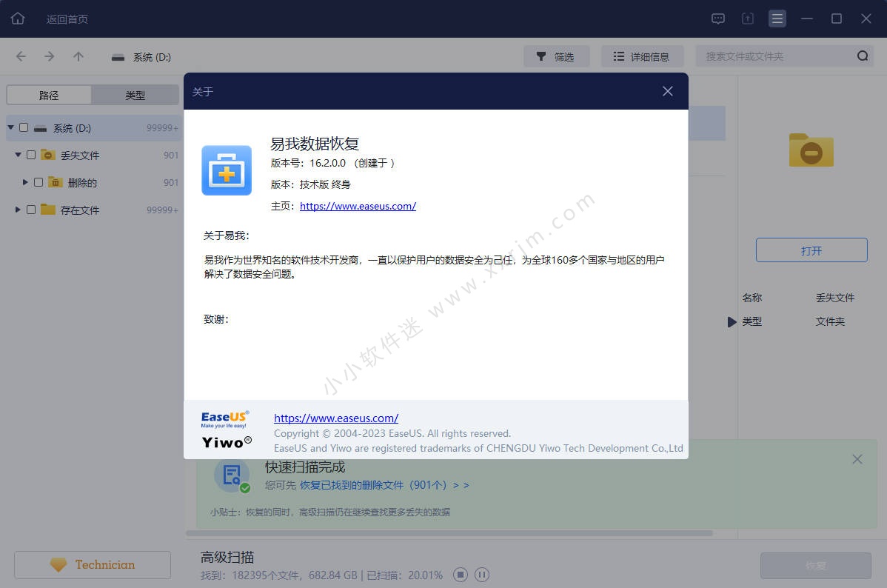Expand the details panel side arrow
The image size is (887, 588).
pos(732,322)
